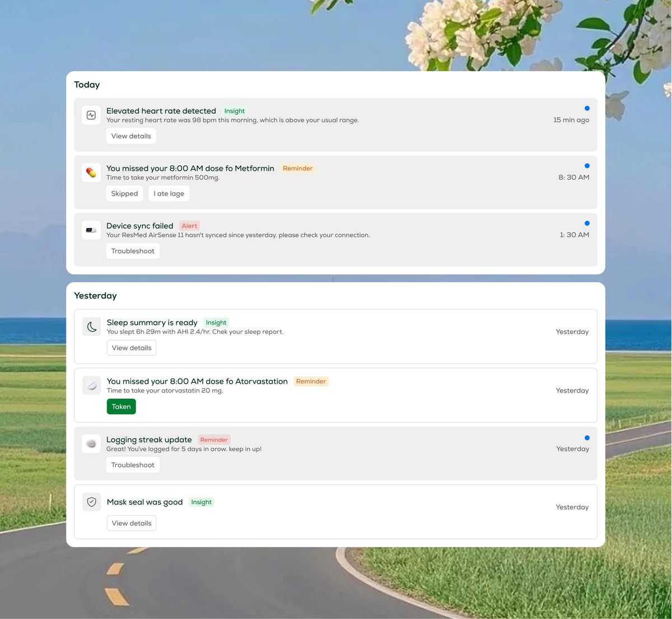
Task: Click Insight tag on Elevated heart rate
Action: 235,111
